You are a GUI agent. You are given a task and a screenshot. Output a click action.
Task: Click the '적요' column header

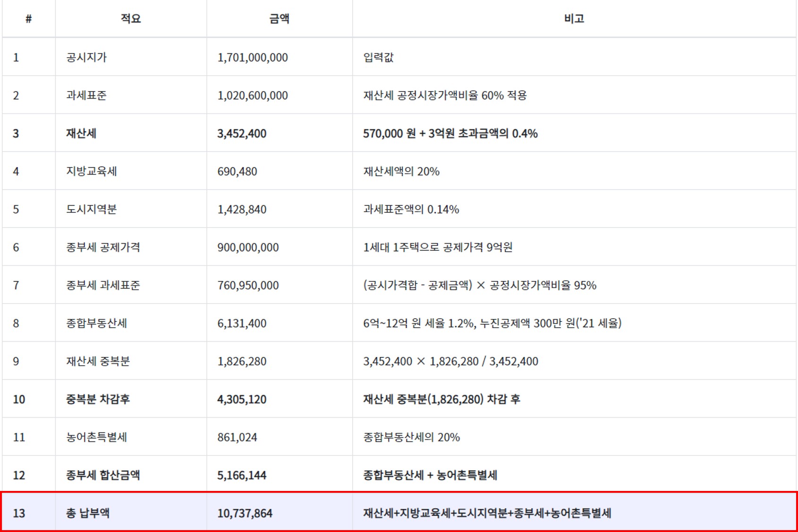click(131, 18)
